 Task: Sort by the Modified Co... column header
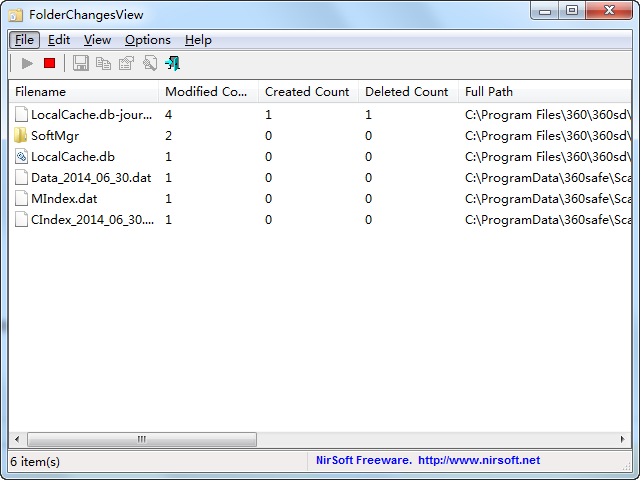[208, 92]
